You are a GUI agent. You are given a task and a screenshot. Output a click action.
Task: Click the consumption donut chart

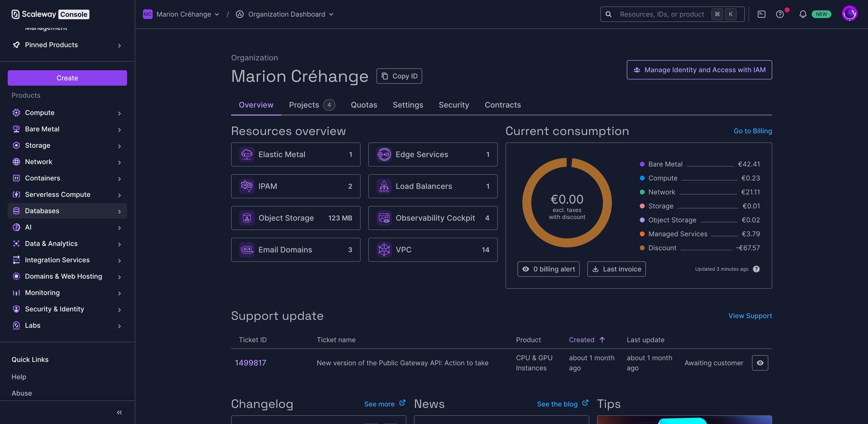coord(567,202)
